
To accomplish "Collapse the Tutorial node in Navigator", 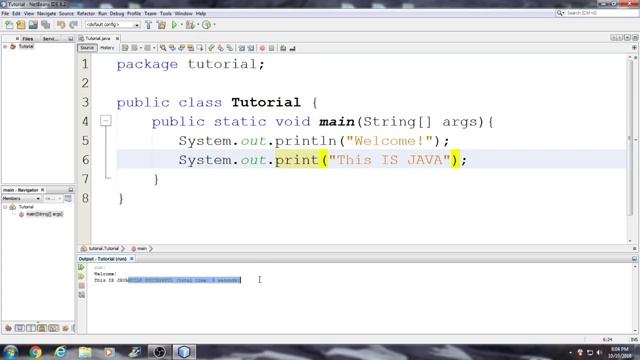I will pyautogui.click(x=5, y=207).
